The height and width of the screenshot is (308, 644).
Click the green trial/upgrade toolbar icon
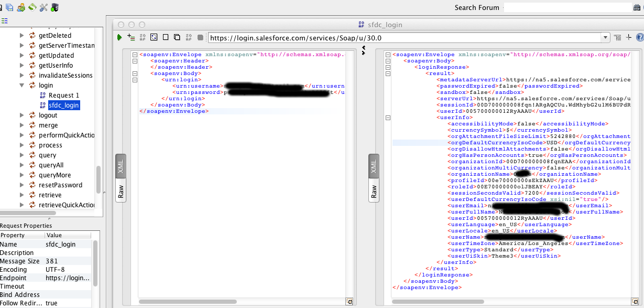coord(32,7)
